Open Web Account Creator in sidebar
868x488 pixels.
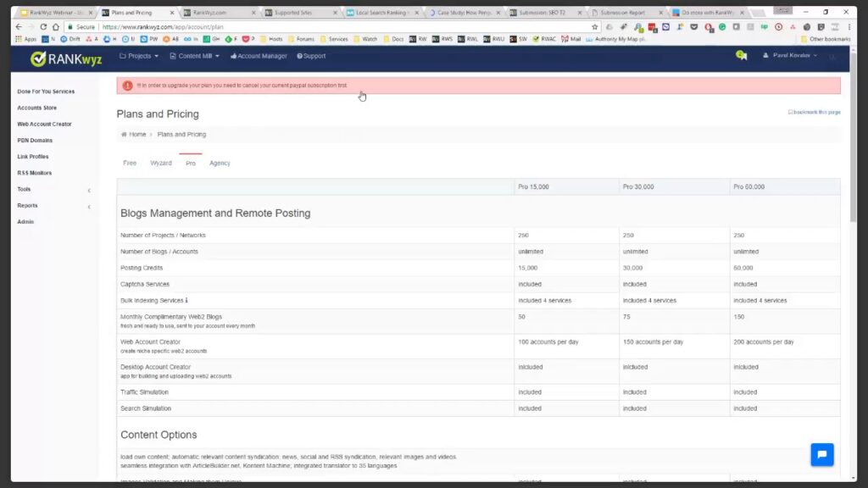tap(44, 124)
